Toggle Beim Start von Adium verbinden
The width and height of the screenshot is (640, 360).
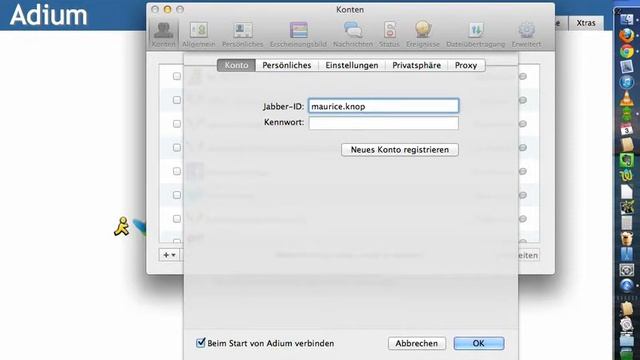click(200, 343)
